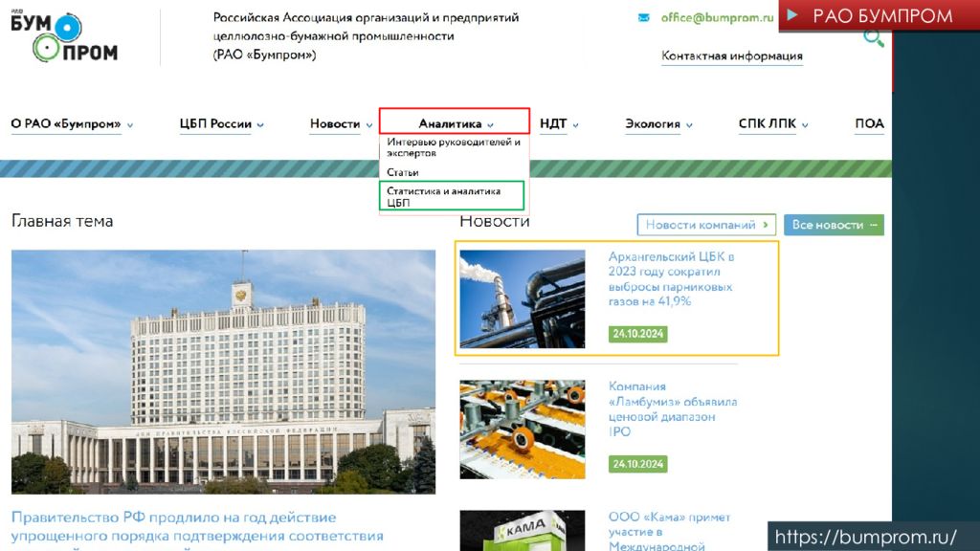Click the Новости section heading

pyautogui.click(x=495, y=221)
